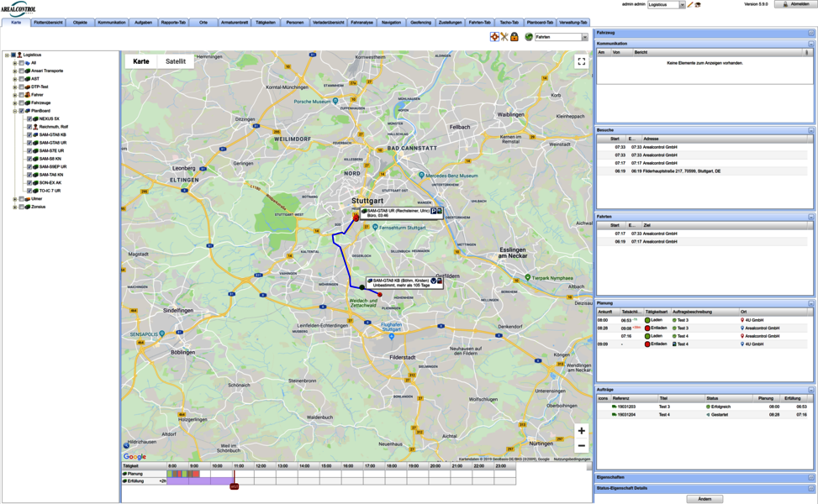This screenshot has height=504, width=818.
Task: Click the Tierpark Nymphaea marker icon
Action: click(528, 278)
